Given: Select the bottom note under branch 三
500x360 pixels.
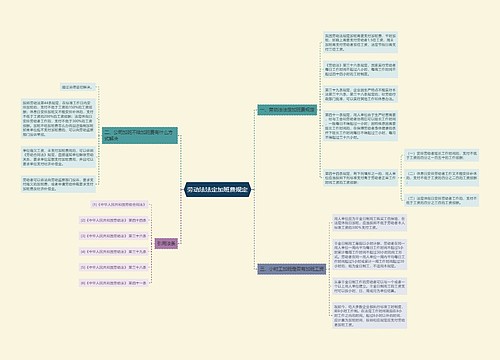Looking at the screenshot, I should 369,315.
